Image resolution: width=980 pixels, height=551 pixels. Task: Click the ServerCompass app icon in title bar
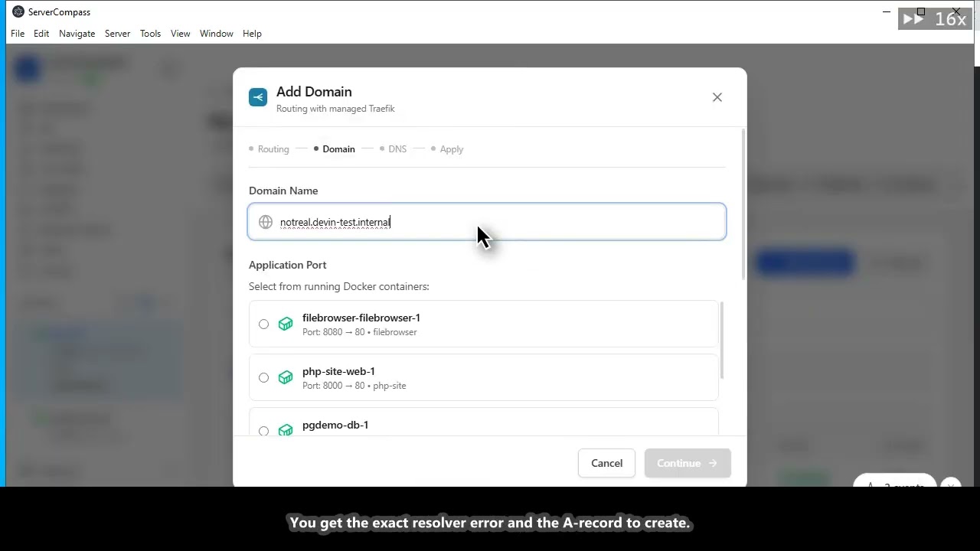click(x=18, y=11)
